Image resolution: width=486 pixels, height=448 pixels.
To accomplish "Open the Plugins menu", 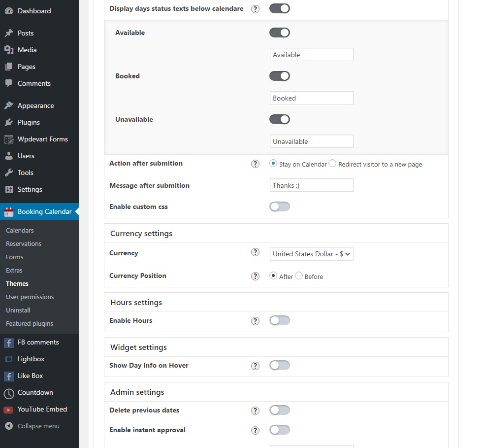I will tap(29, 122).
